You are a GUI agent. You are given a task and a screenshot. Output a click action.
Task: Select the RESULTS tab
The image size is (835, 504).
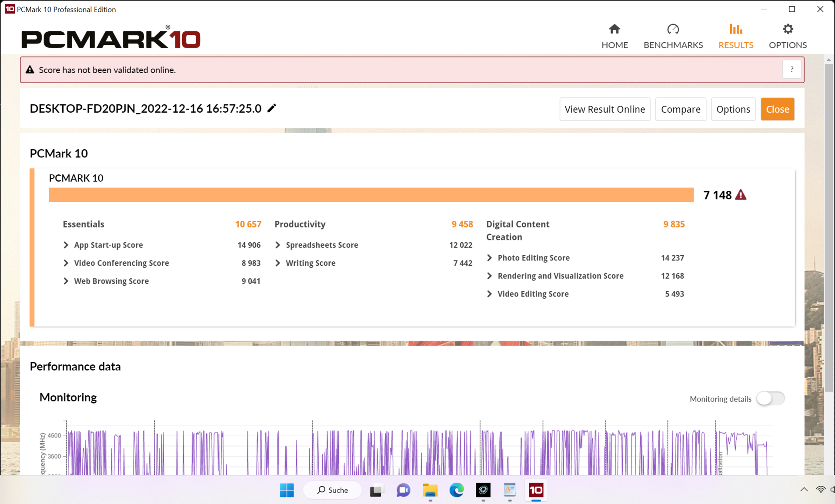(x=735, y=36)
